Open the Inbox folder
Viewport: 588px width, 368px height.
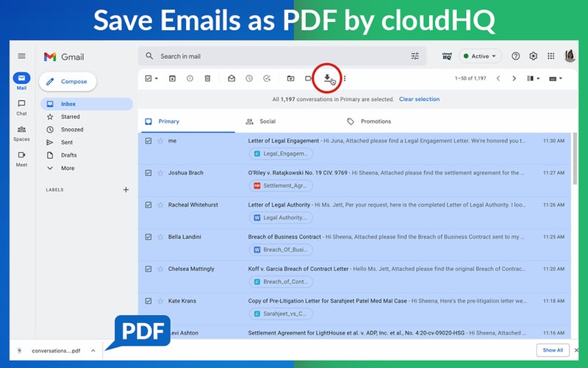click(x=87, y=104)
